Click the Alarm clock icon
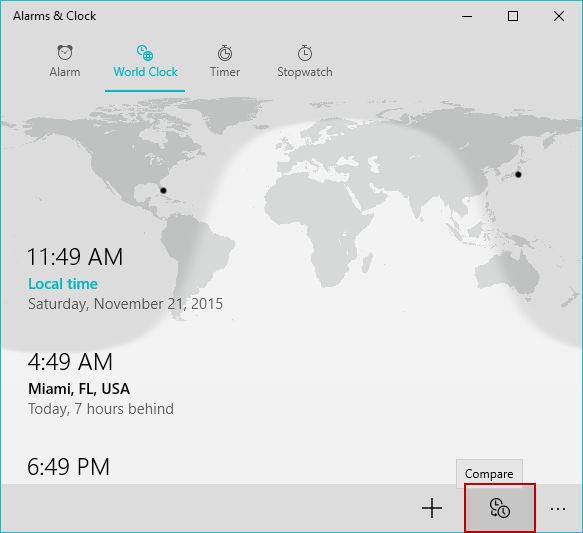 point(65,52)
